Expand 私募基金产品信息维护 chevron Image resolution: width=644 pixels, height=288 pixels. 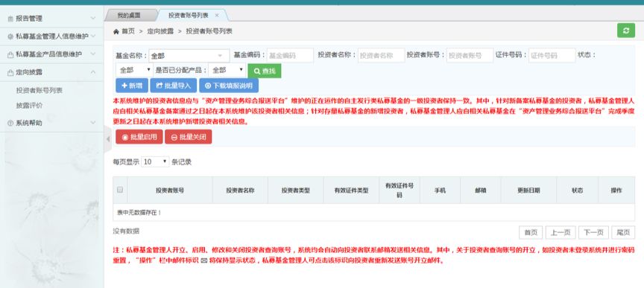coord(93,54)
